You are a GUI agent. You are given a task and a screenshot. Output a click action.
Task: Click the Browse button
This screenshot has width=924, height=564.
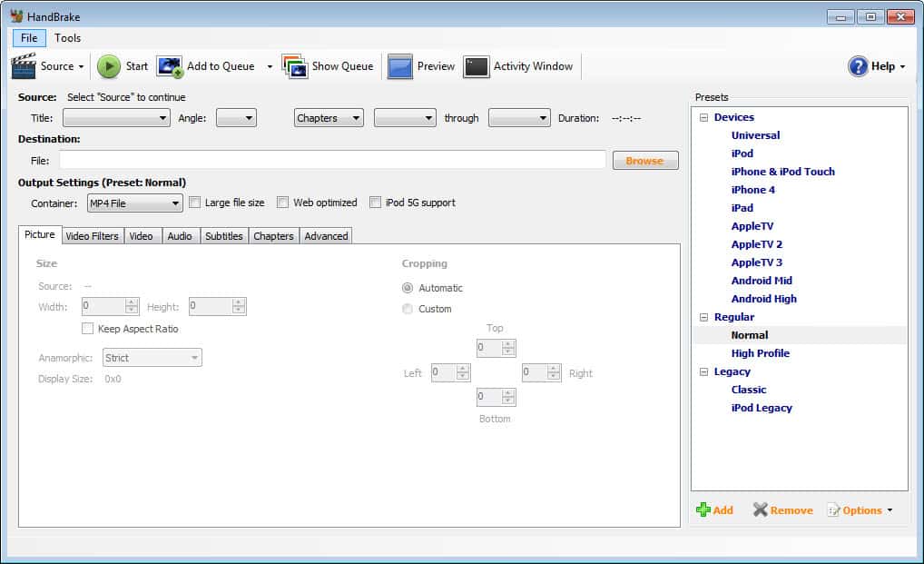645,161
